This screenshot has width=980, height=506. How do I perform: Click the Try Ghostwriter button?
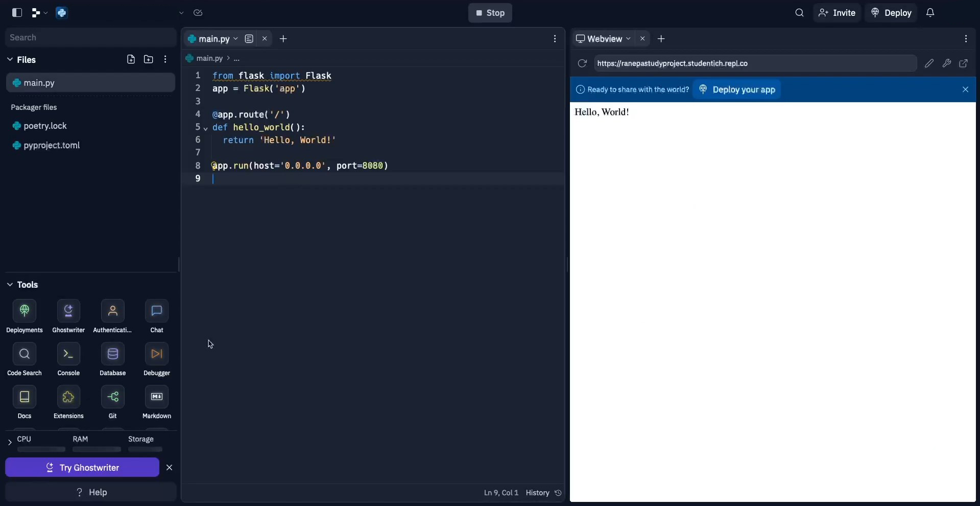(x=83, y=468)
